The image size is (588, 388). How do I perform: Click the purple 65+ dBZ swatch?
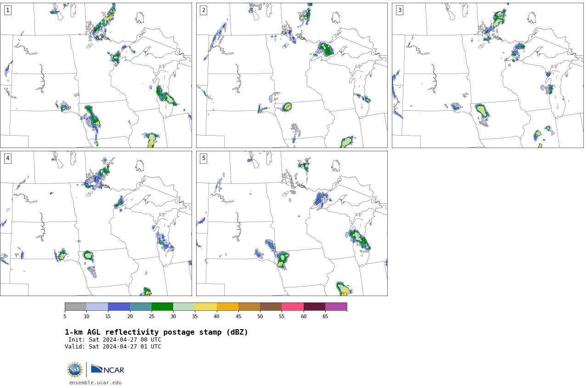coord(336,307)
